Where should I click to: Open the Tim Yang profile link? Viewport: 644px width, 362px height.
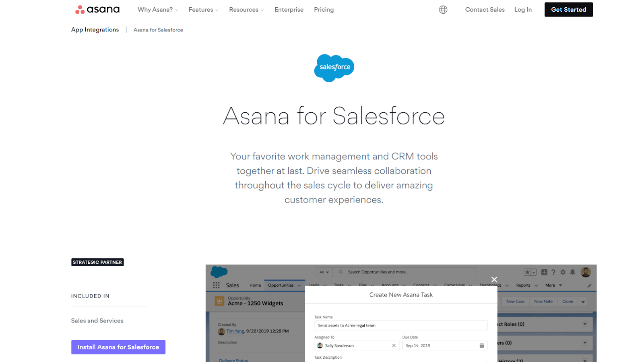coord(235,331)
